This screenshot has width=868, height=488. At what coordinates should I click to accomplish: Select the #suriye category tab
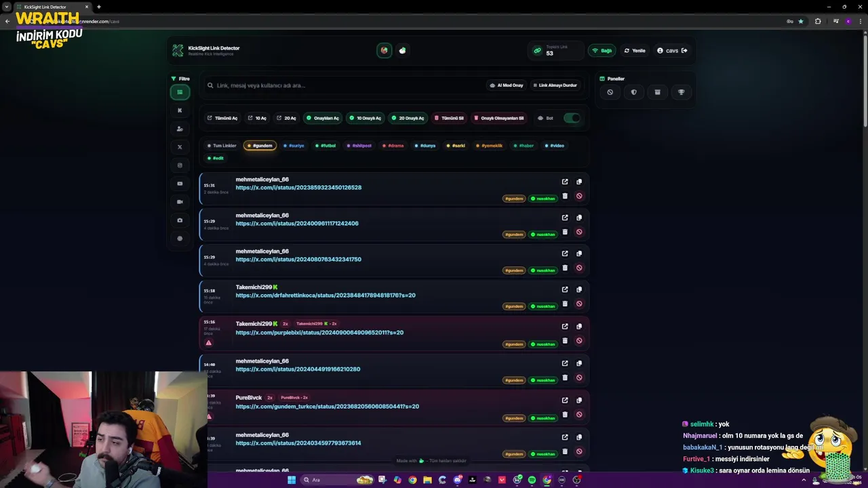pyautogui.click(x=294, y=146)
